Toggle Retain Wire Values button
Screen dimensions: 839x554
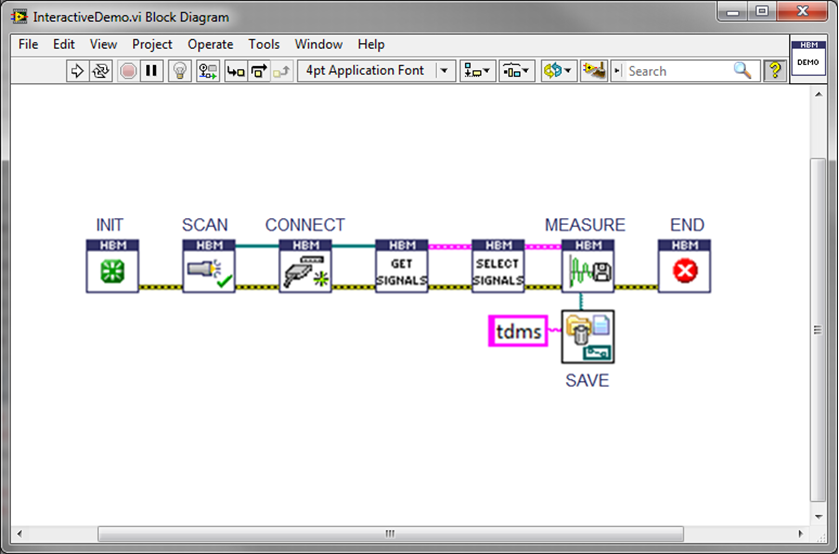[x=208, y=71]
